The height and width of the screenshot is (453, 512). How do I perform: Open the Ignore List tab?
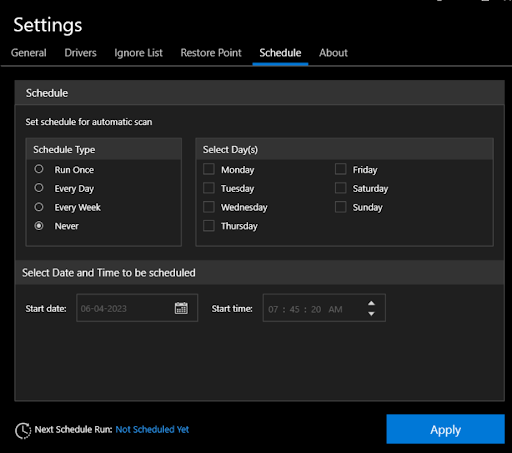point(138,53)
